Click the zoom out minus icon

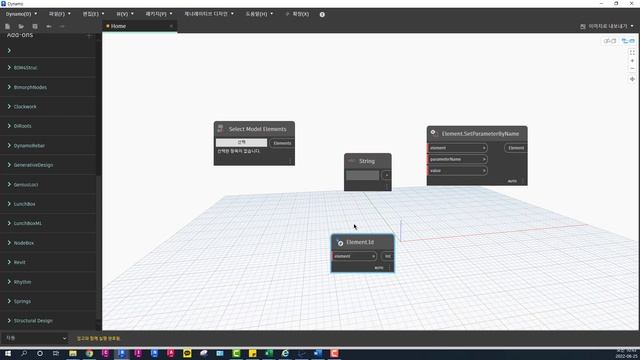[x=632, y=69]
